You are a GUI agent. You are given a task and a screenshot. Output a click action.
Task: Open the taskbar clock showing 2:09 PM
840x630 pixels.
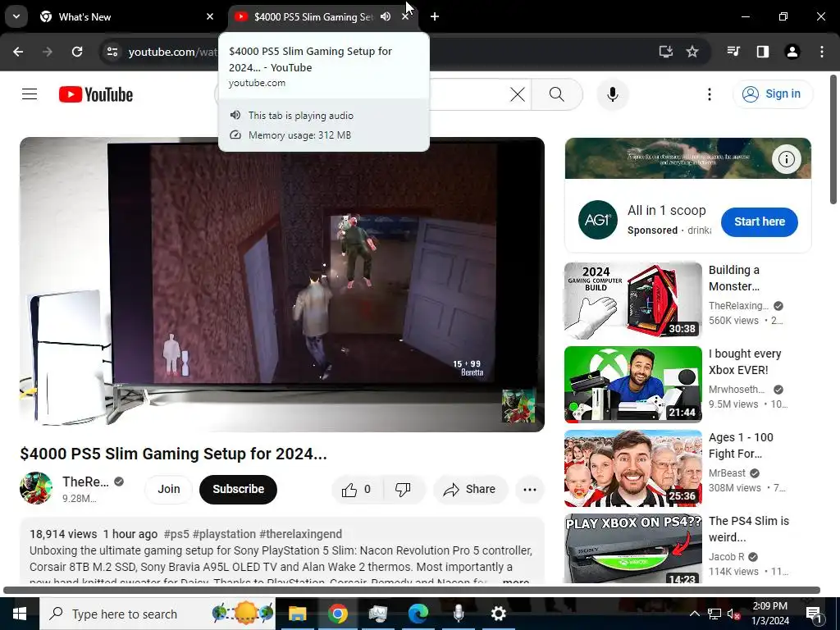pos(769,614)
